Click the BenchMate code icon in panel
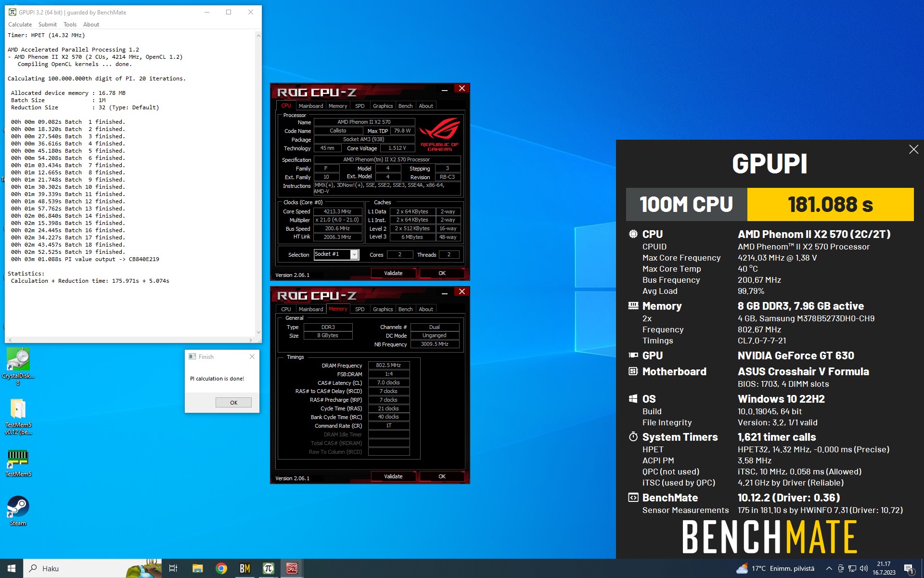 [633, 498]
